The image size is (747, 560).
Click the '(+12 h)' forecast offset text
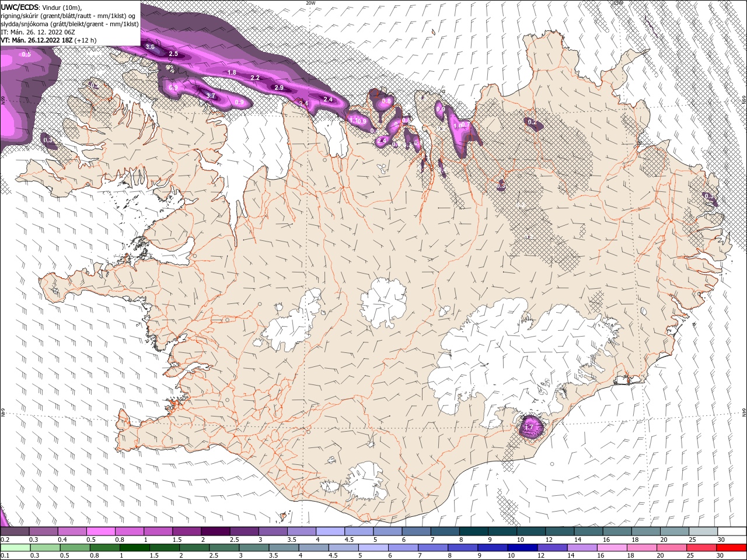tap(86, 40)
